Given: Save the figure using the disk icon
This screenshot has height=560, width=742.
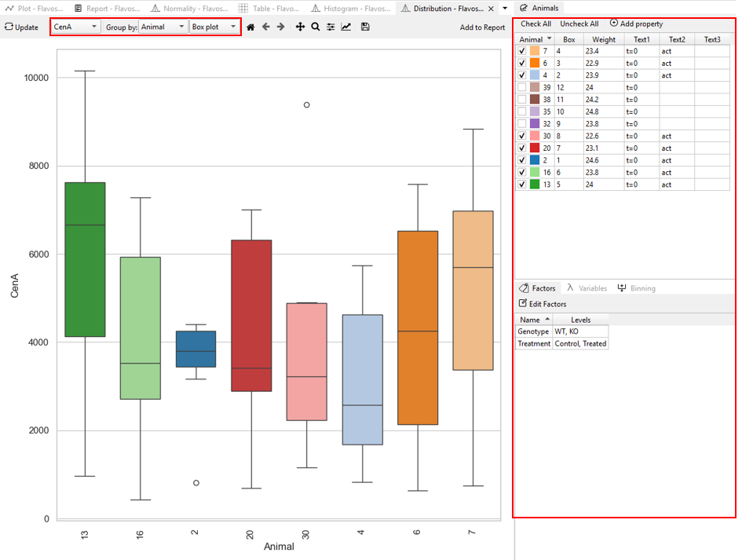Looking at the screenshot, I should pyautogui.click(x=364, y=26).
